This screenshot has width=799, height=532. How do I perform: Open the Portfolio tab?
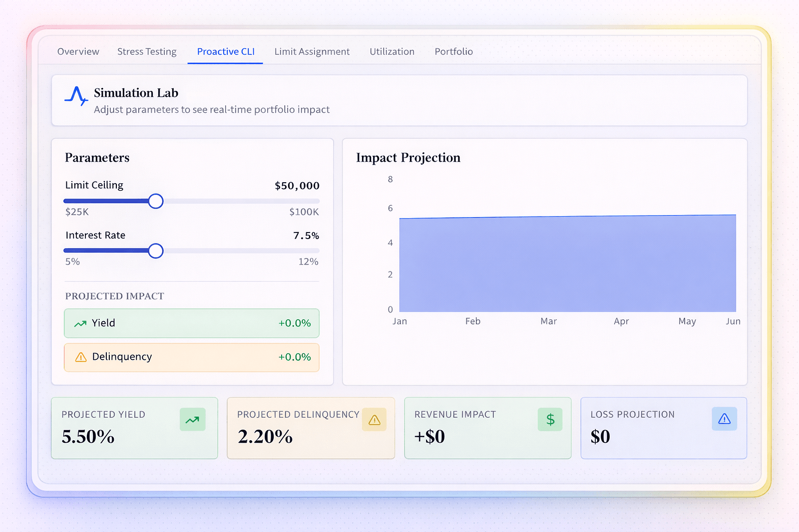click(453, 51)
